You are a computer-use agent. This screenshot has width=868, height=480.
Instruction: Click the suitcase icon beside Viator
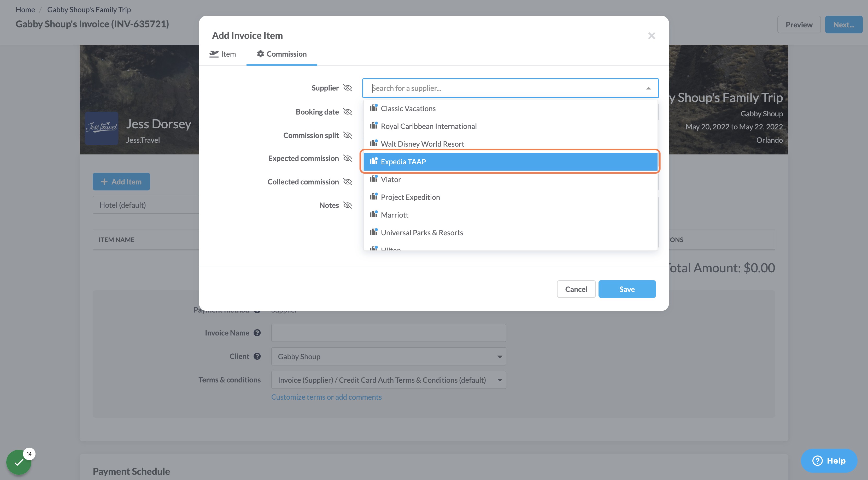[374, 179]
